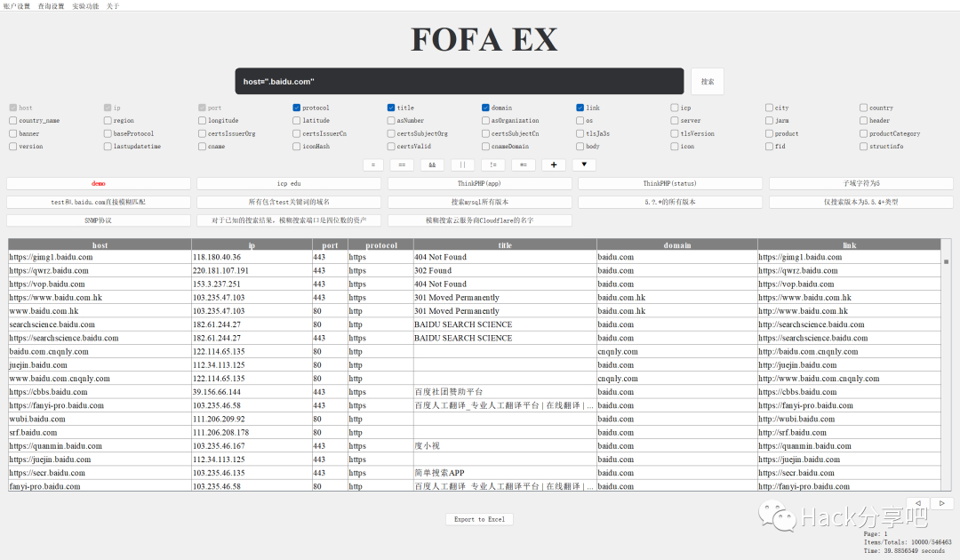Uncheck the link field checkbox
This screenshot has height=560, width=960.
coord(580,108)
